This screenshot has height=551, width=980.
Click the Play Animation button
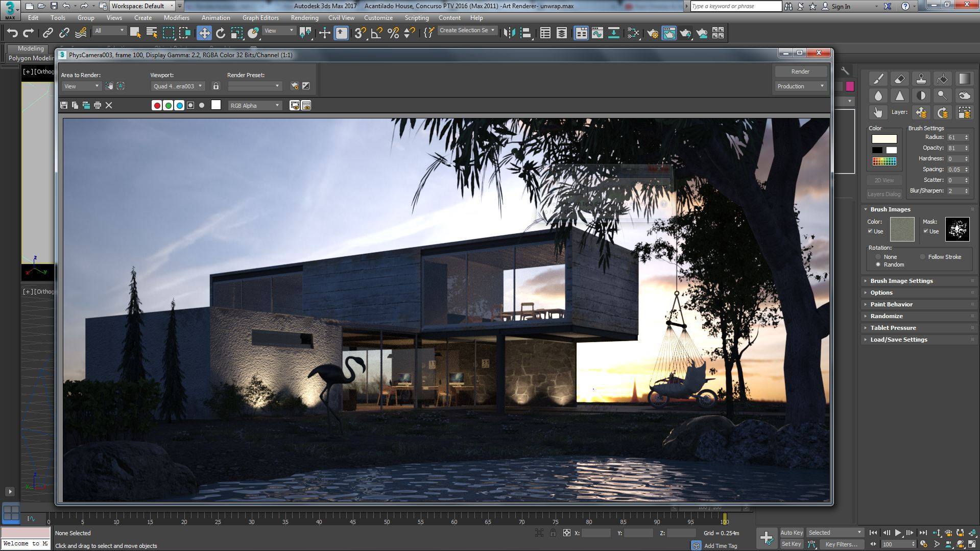(898, 533)
